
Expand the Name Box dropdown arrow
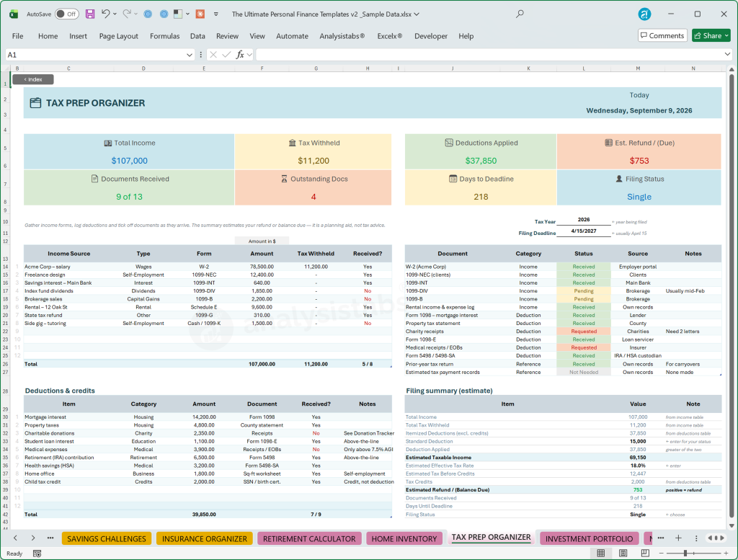190,55
